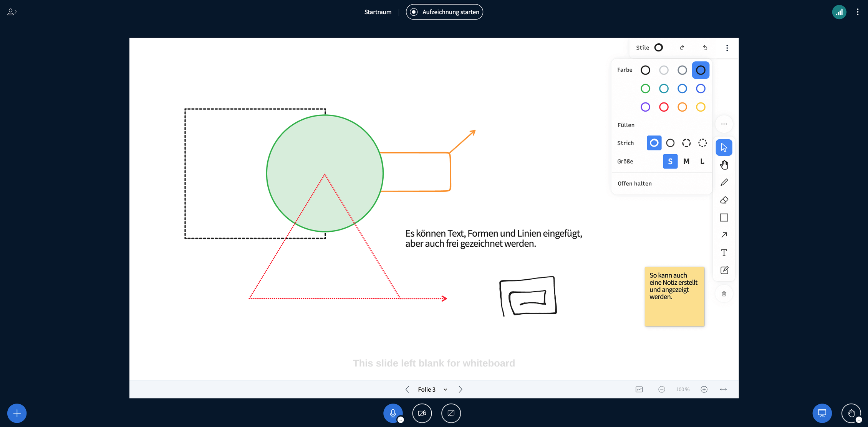Viewport: 868px width, 427px height.
Task: Select the eraser tool
Action: [724, 199]
